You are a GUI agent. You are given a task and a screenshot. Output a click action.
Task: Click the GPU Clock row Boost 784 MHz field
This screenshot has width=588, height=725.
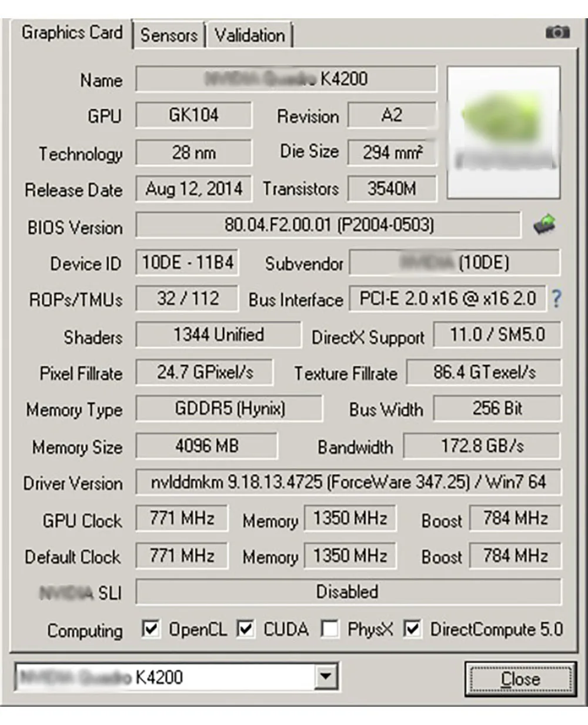515,518
